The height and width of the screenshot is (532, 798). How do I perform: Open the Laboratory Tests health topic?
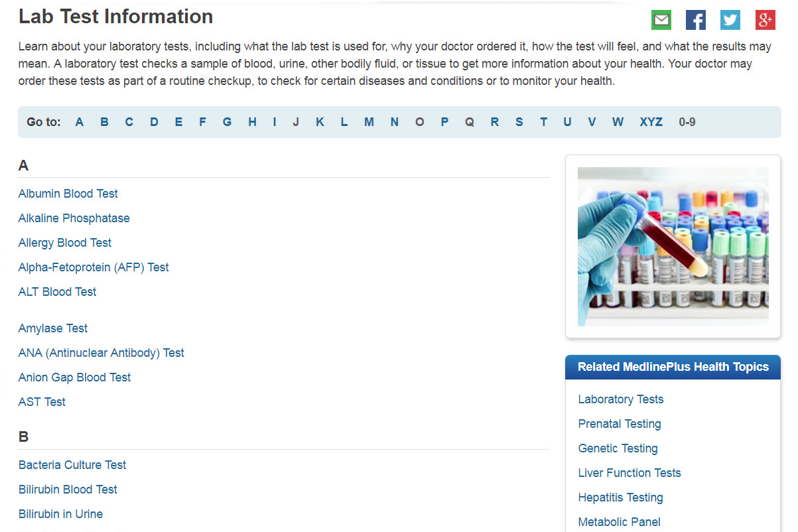[x=620, y=399]
